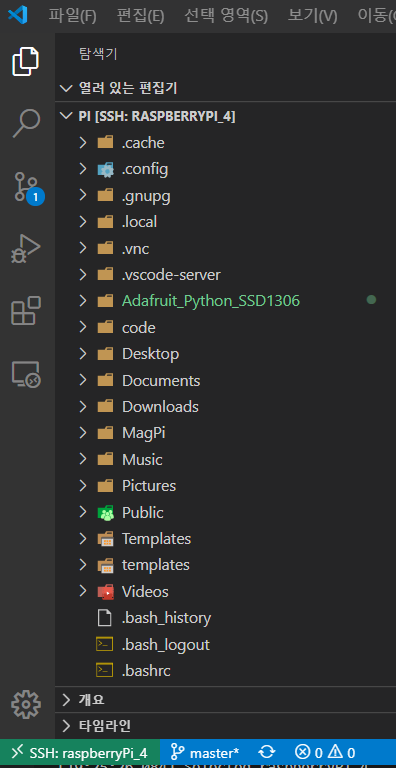This screenshot has width=396, height=768.
Task: Expand the .gnupg folder chevron
Action: tap(83, 195)
